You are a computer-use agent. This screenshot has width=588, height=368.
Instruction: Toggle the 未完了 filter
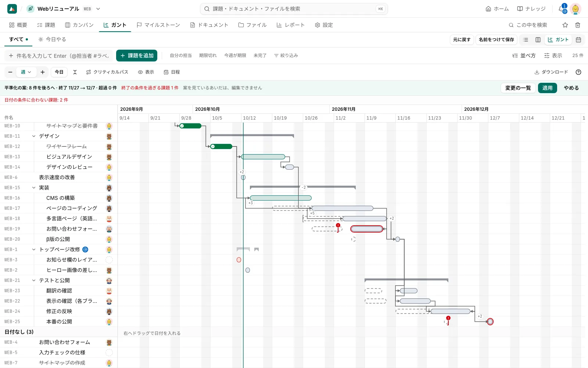coord(260,56)
